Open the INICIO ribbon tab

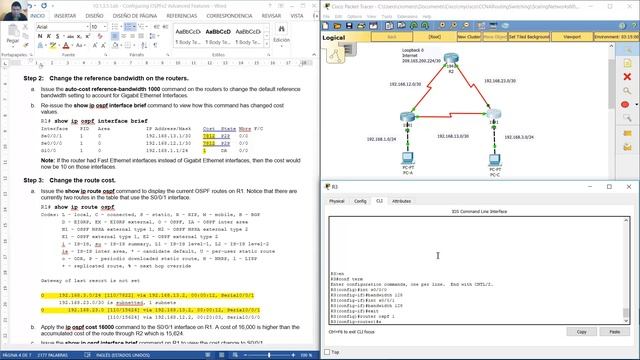37,16
